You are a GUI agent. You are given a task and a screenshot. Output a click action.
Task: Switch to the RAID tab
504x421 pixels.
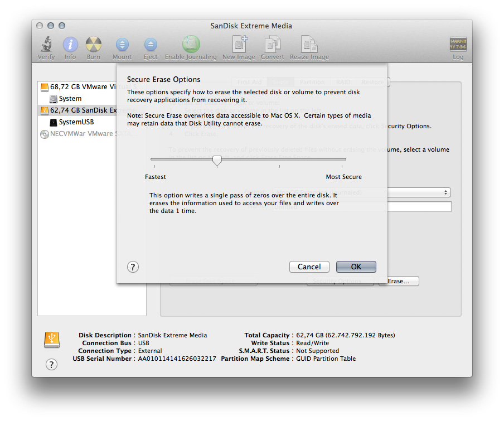[x=343, y=83]
